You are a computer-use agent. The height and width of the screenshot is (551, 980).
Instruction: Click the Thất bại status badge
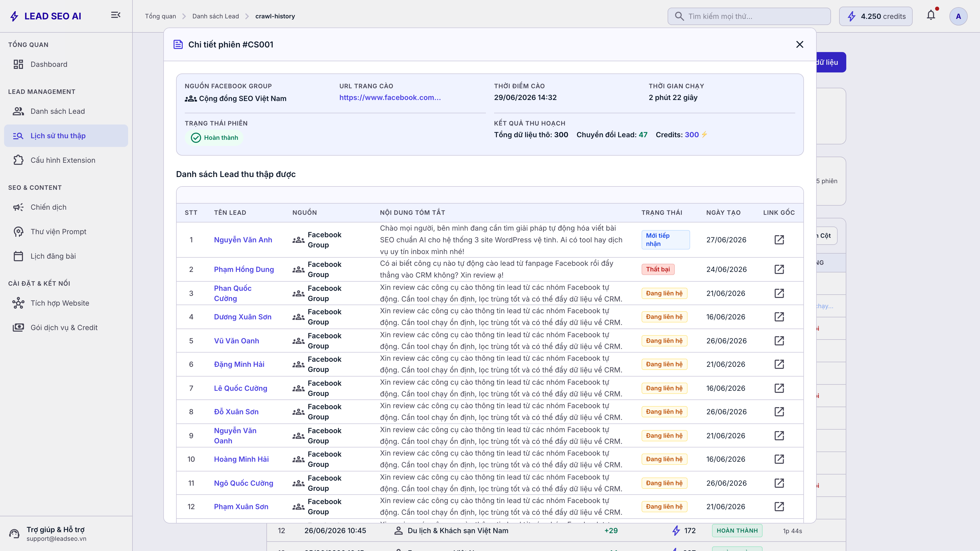(658, 269)
